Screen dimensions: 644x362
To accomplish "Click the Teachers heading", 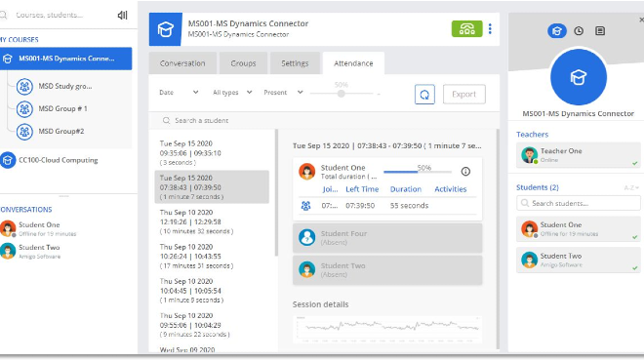I will [x=533, y=135].
